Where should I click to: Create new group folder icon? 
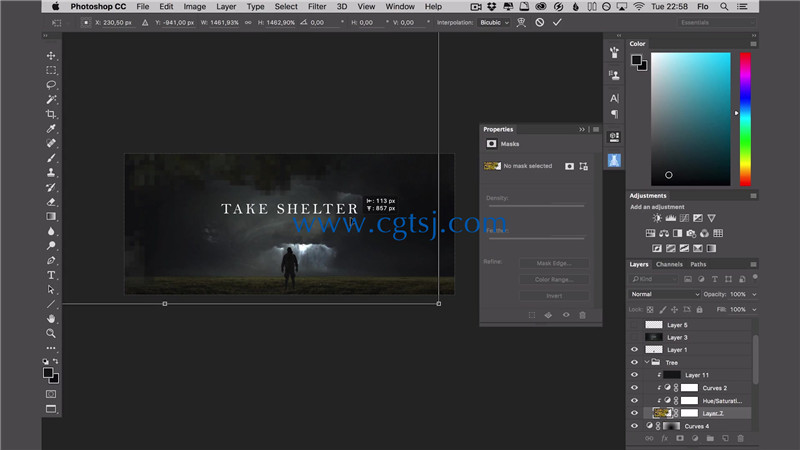coord(710,438)
